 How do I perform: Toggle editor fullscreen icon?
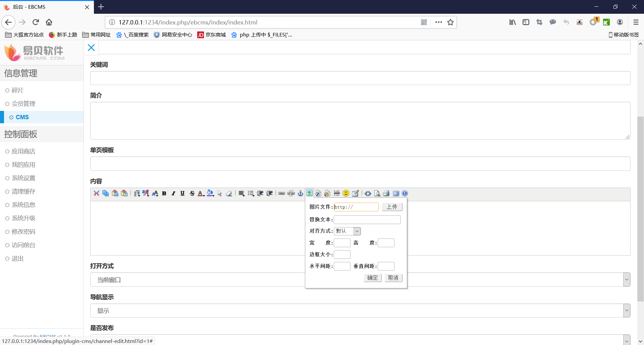(x=396, y=193)
